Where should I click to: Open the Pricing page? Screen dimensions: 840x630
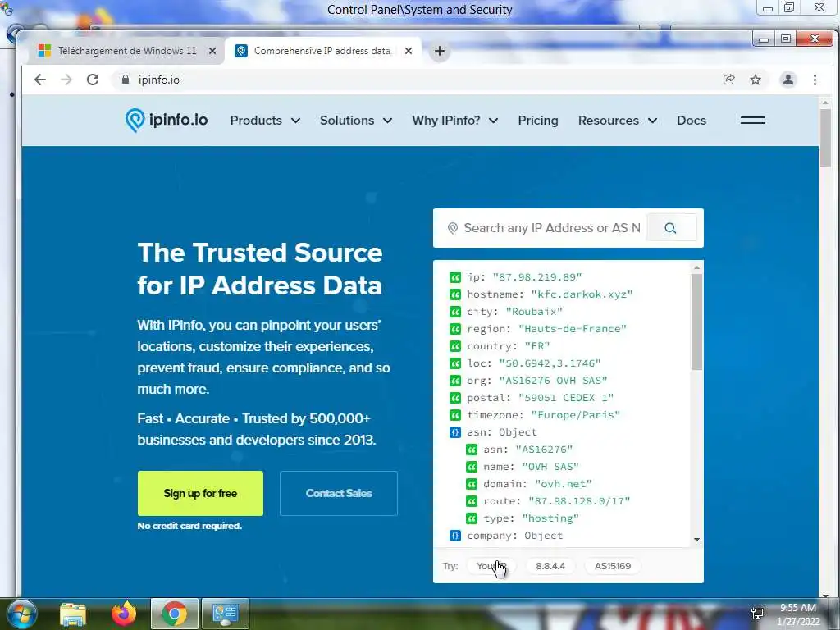pos(538,120)
